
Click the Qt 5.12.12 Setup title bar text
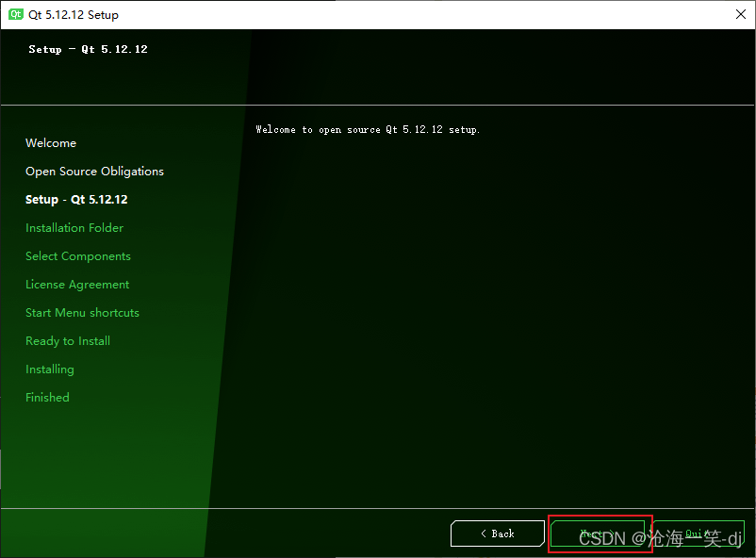click(74, 14)
